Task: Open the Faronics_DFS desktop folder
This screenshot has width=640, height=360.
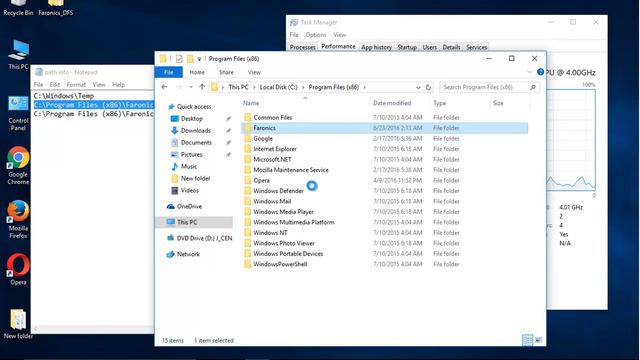Action: coord(56,8)
